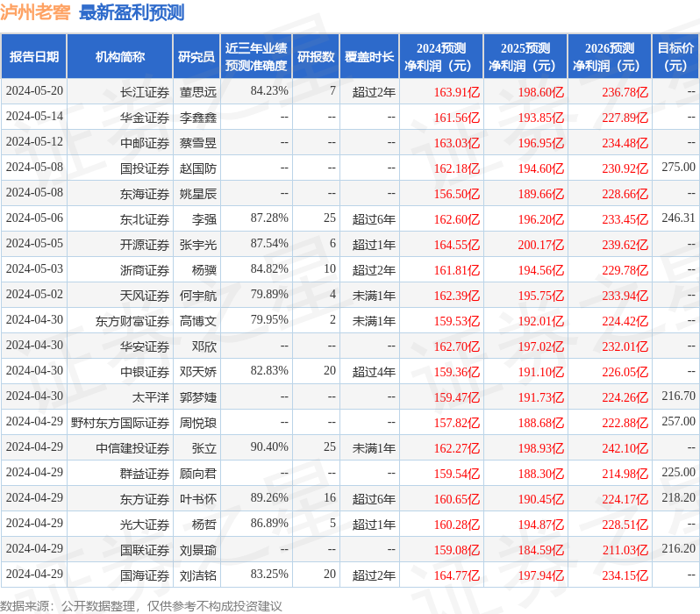Screen dimensions: 700x614
Task: Click the 156.50亿 forecast value
Action: (x=457, y=194)
